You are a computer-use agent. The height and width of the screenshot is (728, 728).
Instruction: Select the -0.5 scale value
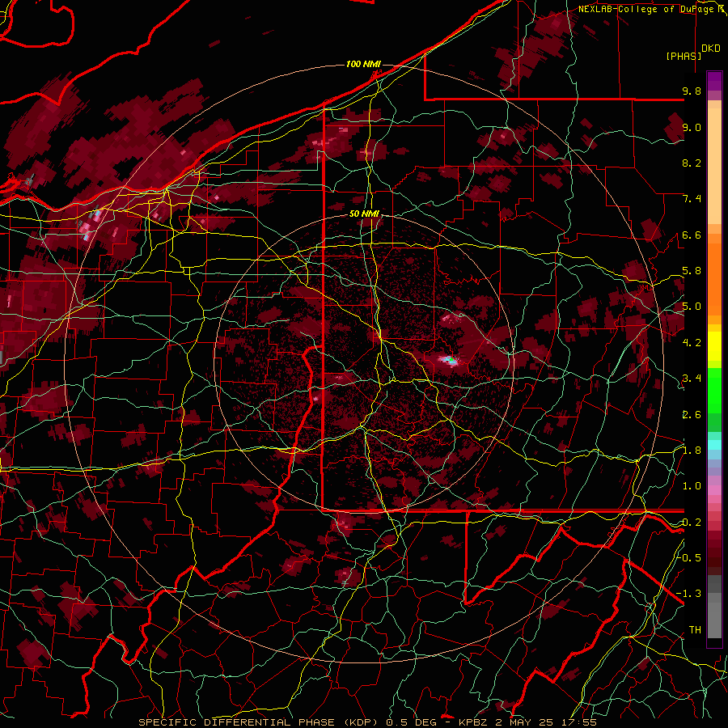pos(689,557)
